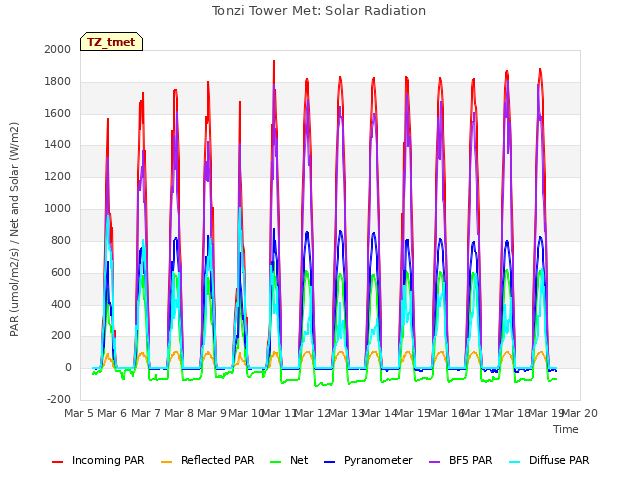The height and width of the screenshot is (480, 640).
Task: Click the cyan Diffuse PAR legend swatch
Action: [515, 462]
